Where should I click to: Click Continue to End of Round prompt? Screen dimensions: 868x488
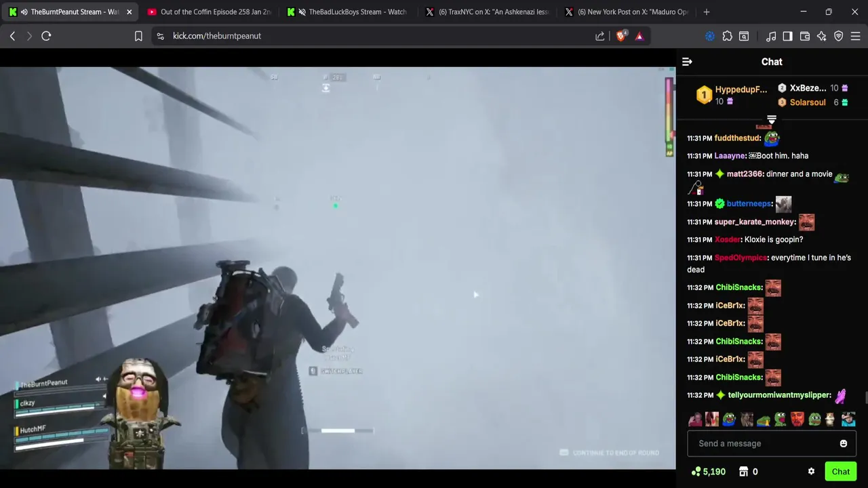click(x=610, y=453)
